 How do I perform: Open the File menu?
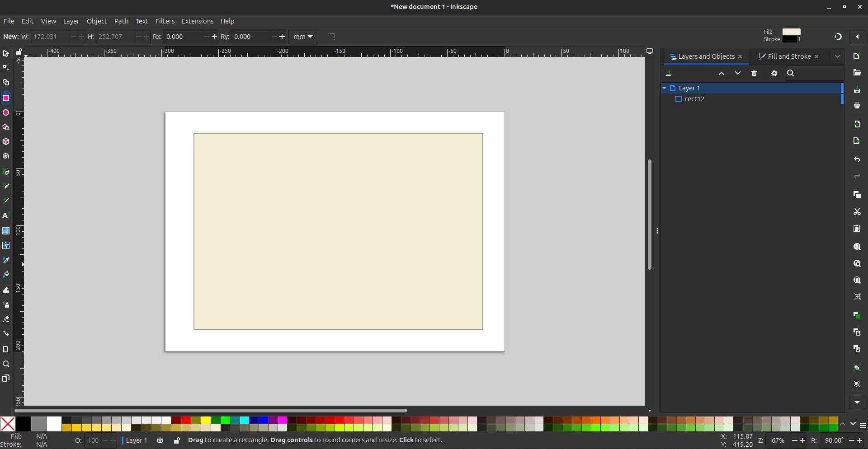[9, 21]
